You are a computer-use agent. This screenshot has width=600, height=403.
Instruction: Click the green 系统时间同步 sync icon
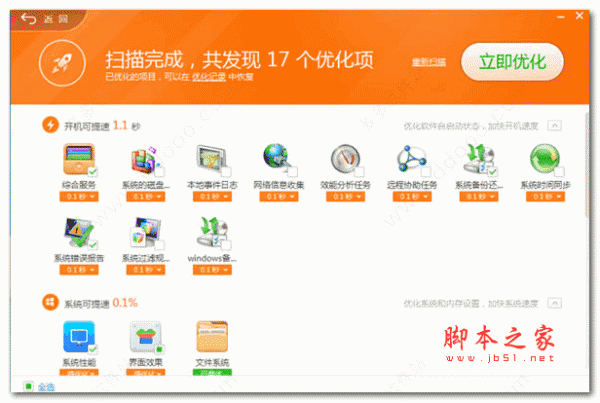(x=545, y=158)
